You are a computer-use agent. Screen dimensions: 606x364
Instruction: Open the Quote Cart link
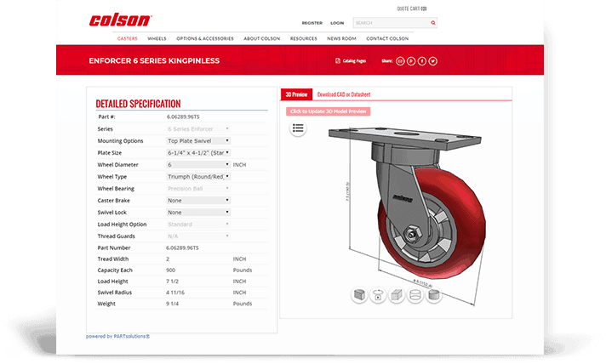coord(412,9)
